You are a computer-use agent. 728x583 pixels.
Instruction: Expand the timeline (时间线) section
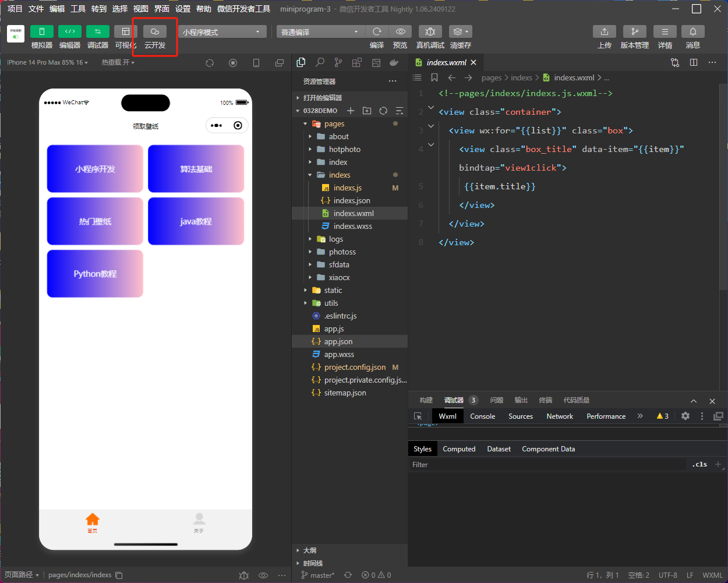click(x=349, y=563)
